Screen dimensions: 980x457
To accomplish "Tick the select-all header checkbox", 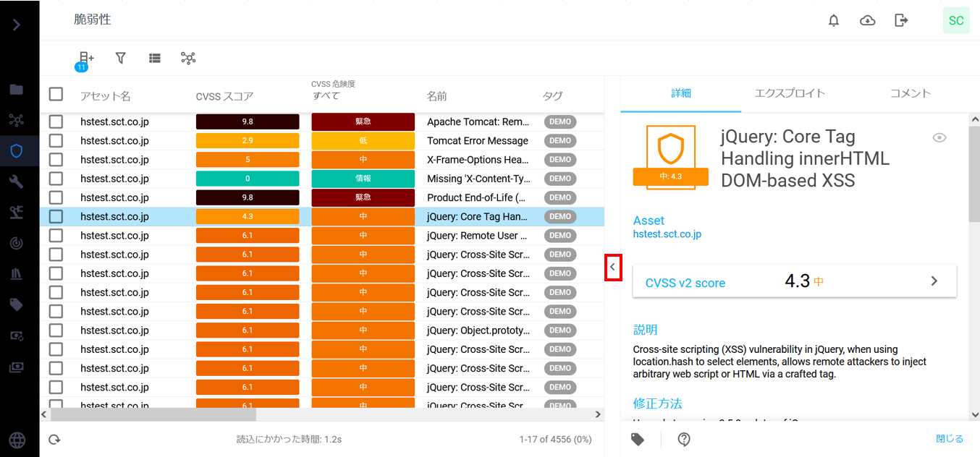I will pos(56,94).
